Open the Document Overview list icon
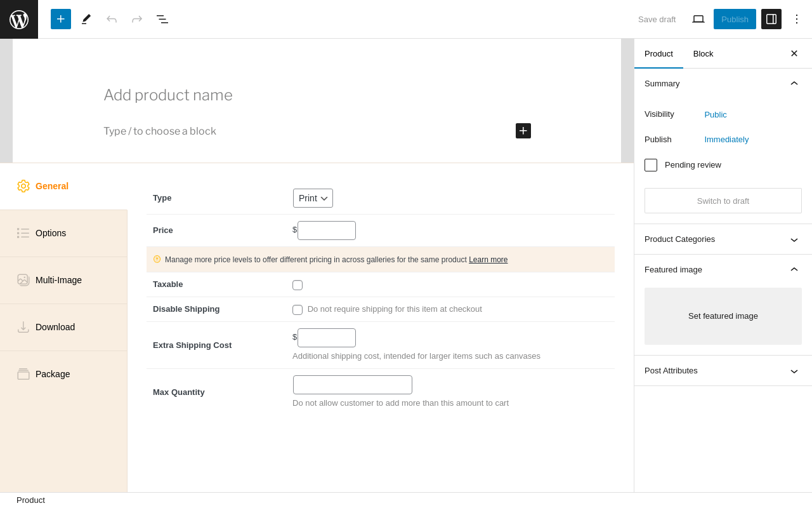The width and height of the screenshot is (812, 508). [162, 19]
